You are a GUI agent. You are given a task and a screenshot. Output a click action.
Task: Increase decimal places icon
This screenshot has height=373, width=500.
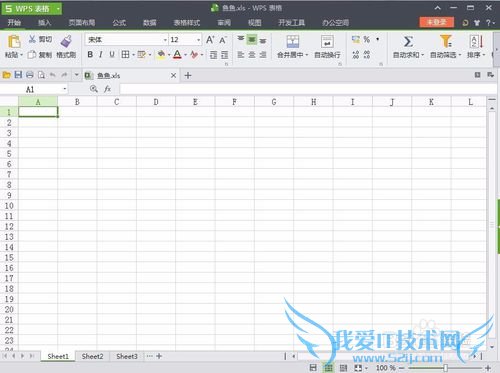pyautogui.click(x=356, y=54)
